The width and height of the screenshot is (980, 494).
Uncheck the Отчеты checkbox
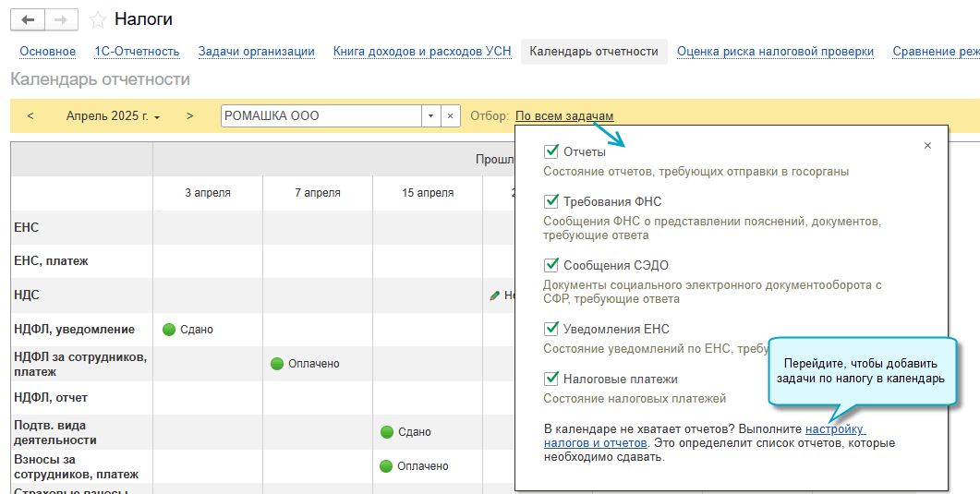552,152
